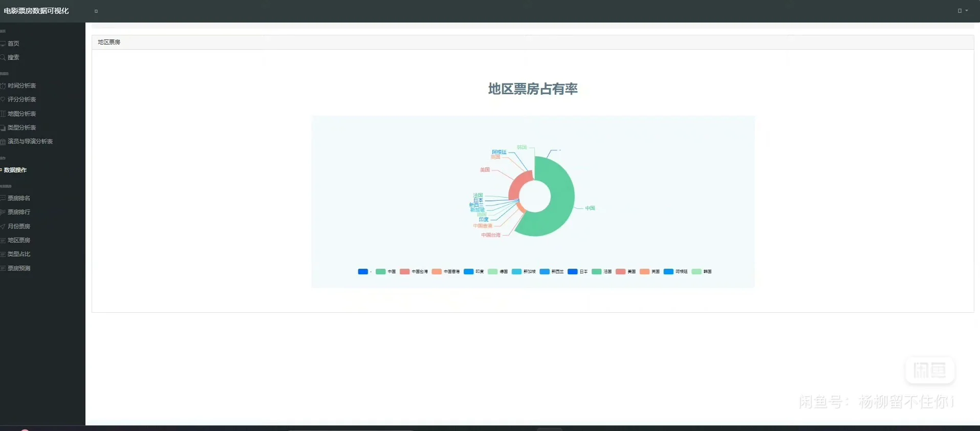
Task: Toggle 英国 series in chart legend
Action: tap(650, 272)
